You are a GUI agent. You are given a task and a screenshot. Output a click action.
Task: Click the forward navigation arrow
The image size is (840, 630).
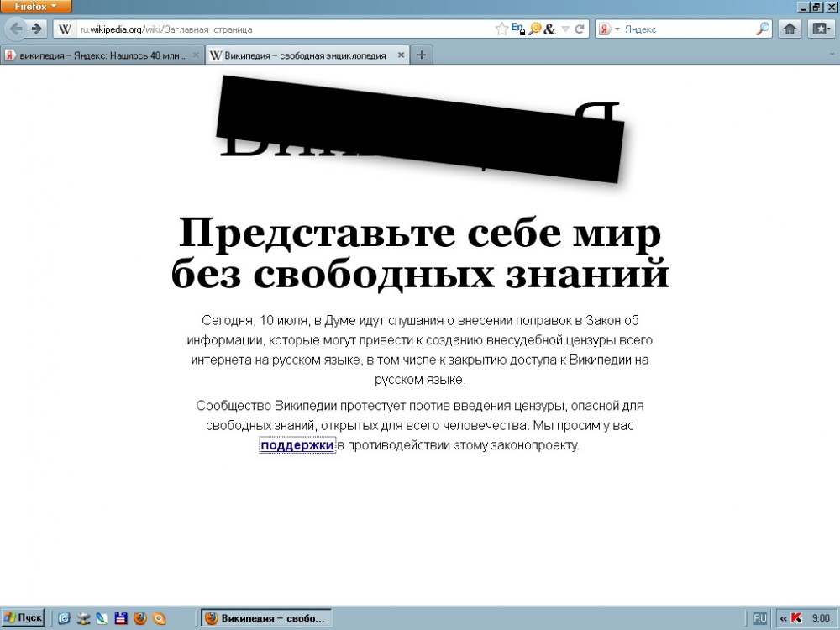pyautogui.click(x=36, y=29)
